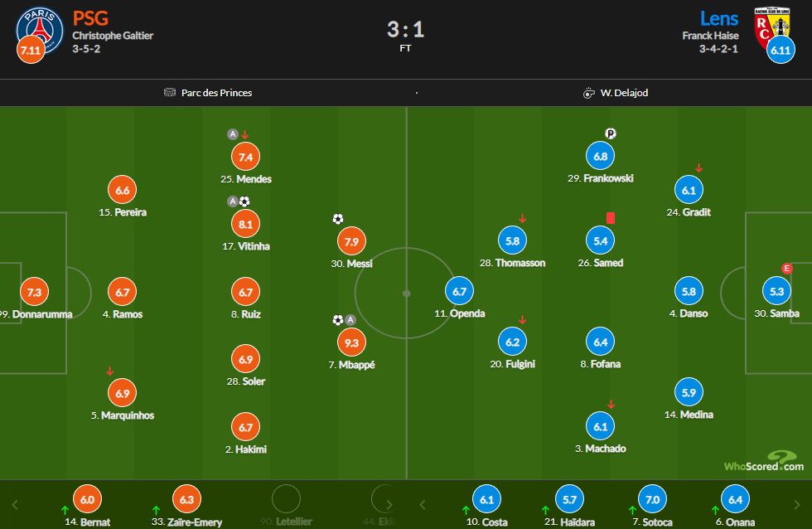
Task: Click the goal ball icon above Messi
Action: coord(338,219)
